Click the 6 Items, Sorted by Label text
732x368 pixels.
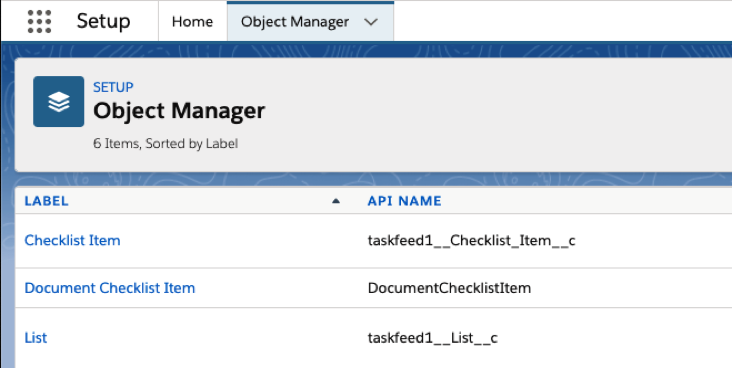(165, 144)
